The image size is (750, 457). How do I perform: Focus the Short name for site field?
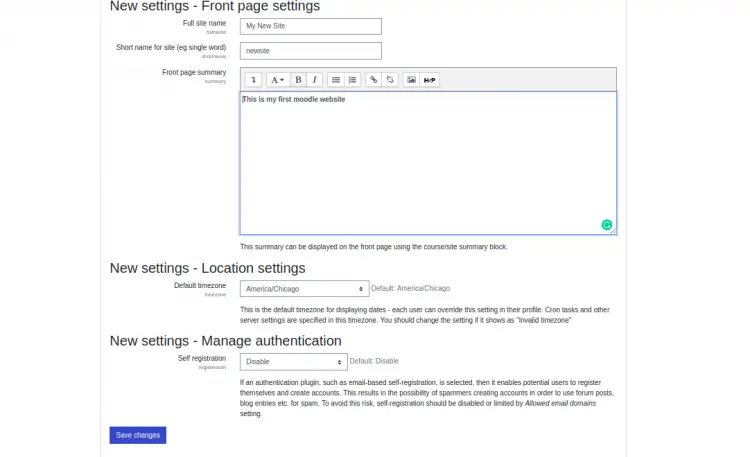click(x=311, y=51)
